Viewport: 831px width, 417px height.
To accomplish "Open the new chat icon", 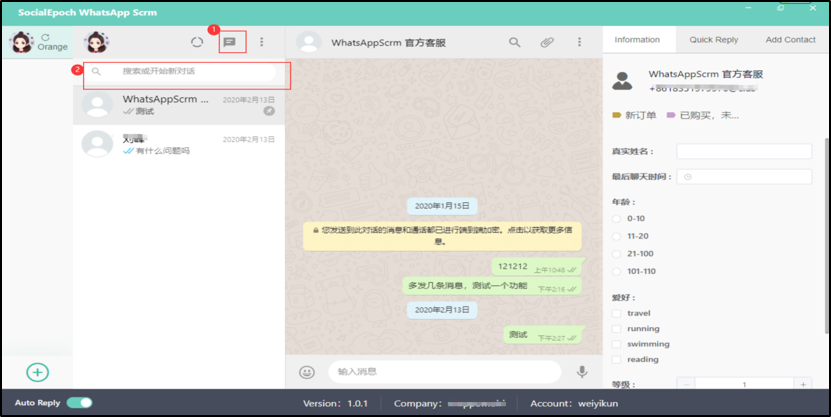I will coord(229,42).
